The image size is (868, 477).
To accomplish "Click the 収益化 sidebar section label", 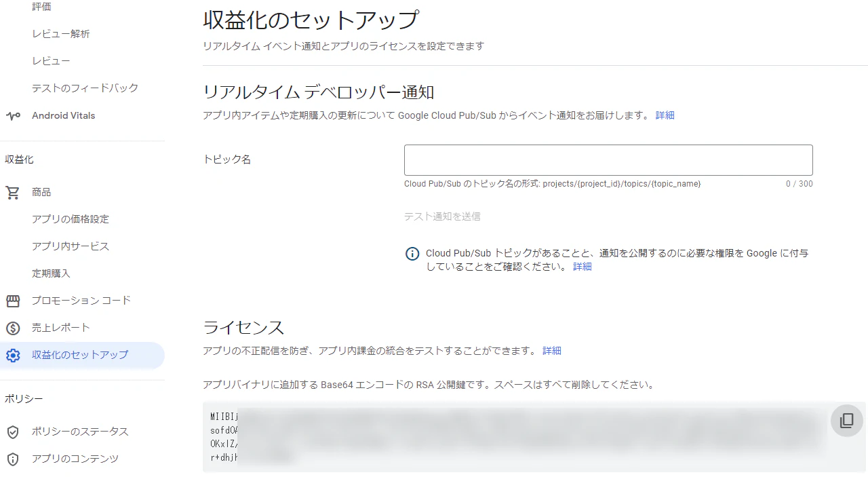I will pos(19,159).
